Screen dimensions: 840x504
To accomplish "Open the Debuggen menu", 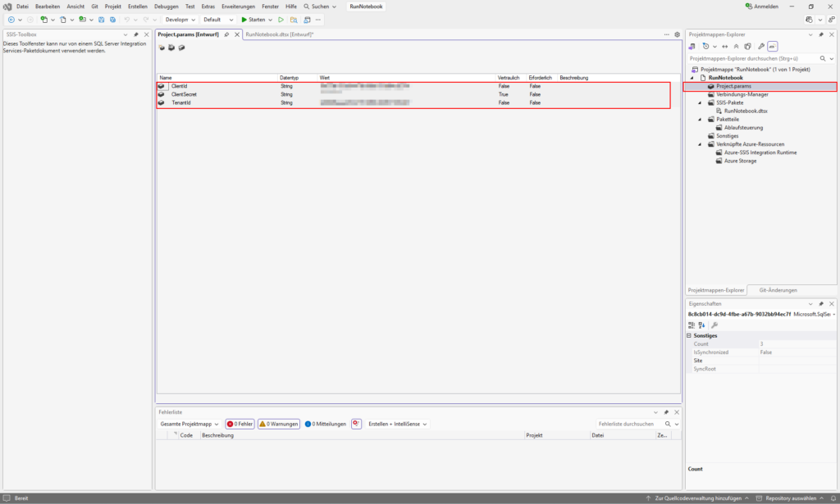I will coord(167,6).
